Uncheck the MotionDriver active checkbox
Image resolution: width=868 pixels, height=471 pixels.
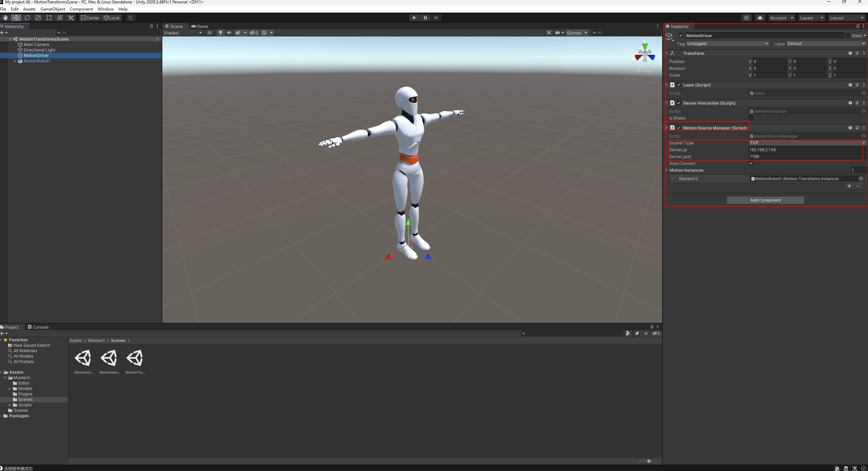(x=681, y=35)
